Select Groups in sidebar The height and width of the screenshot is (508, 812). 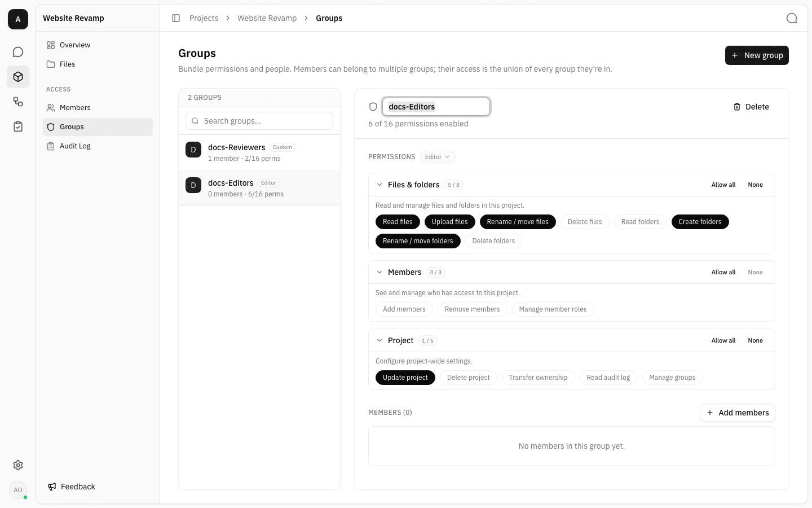pos(98,127)
